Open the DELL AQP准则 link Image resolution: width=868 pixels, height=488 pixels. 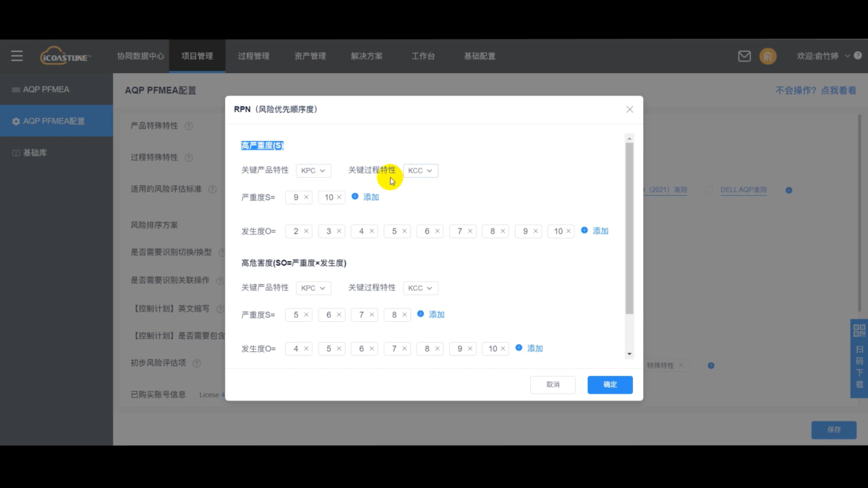point(744,190)
